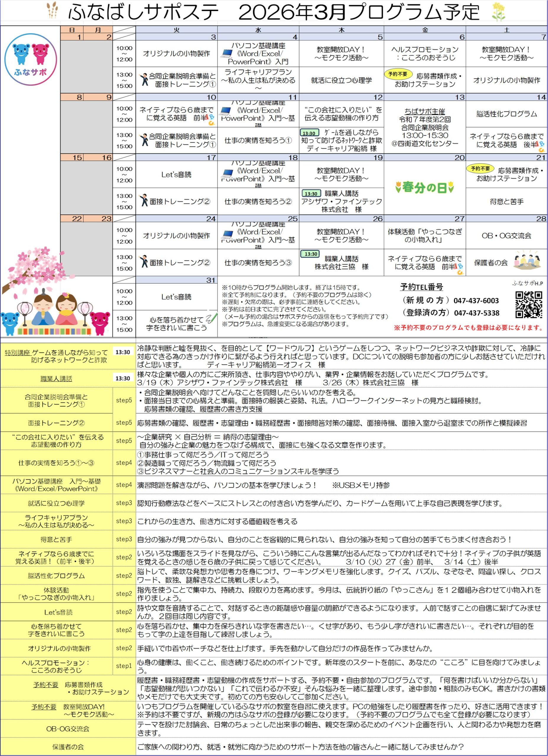The height and width of the screenshot is (756, 548).
Task: Click the businessman icon in March 3 afternoon cell
Action: 144,80
